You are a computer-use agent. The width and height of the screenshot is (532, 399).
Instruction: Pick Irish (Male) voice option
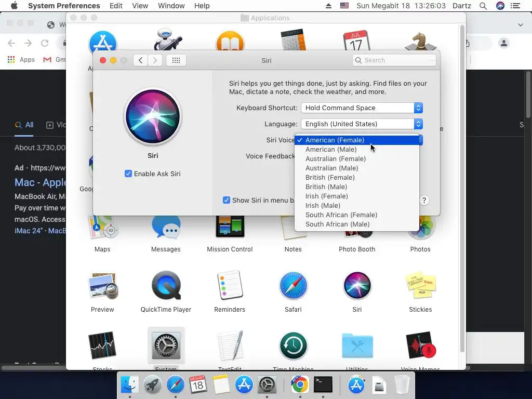356,205
